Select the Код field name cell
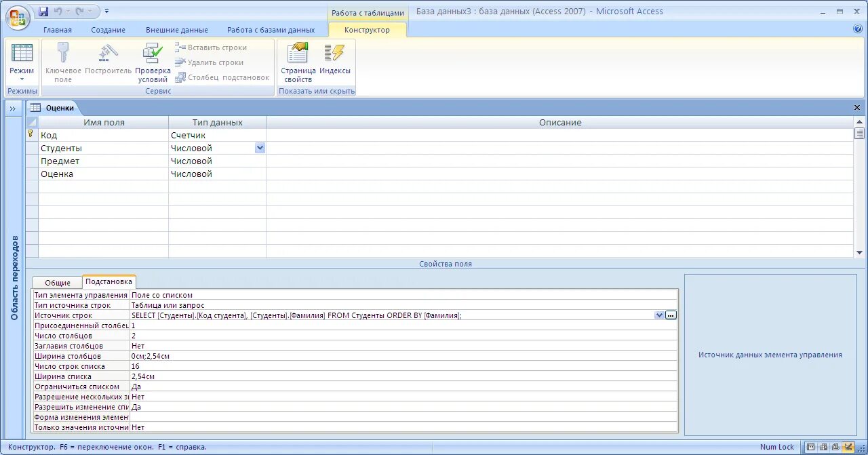 [x=103, y=135]
